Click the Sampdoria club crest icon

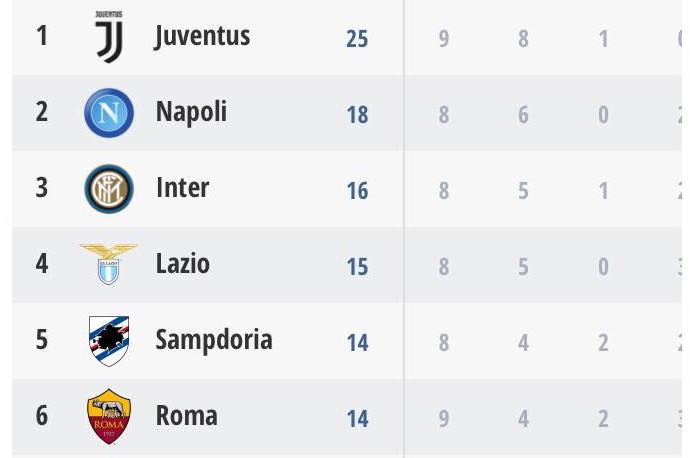pyautogui.click(x=108, y=340)
